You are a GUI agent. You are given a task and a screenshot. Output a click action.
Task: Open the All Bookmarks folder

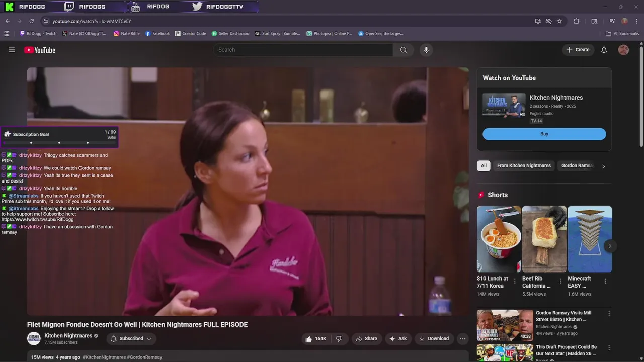622,34
